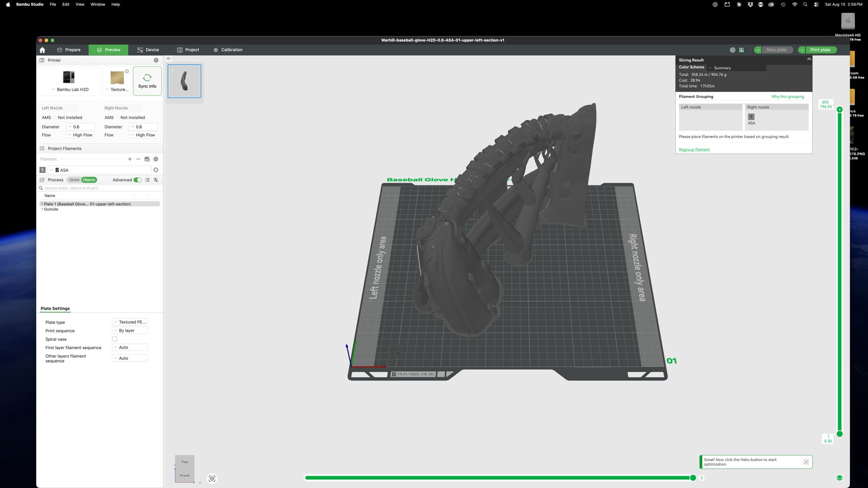This screenshot has width=868, height=488.
Task: Click the compare presets icon next to Advanced
Action: coord(156,180)
